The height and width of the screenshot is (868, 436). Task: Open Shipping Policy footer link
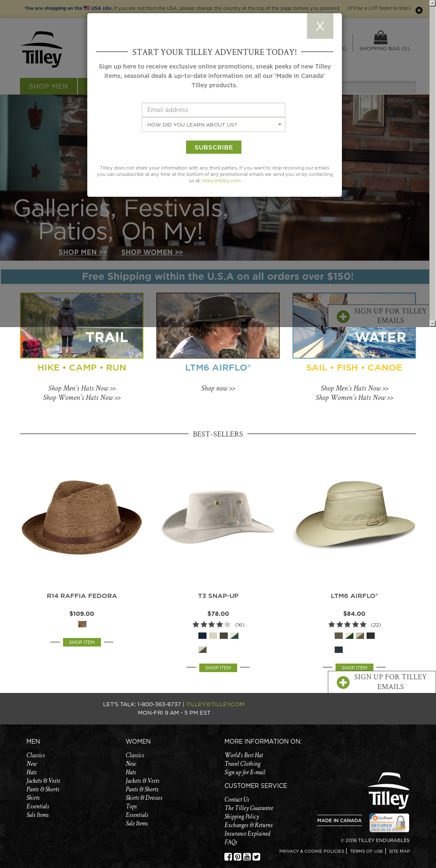tap(242, 816)
